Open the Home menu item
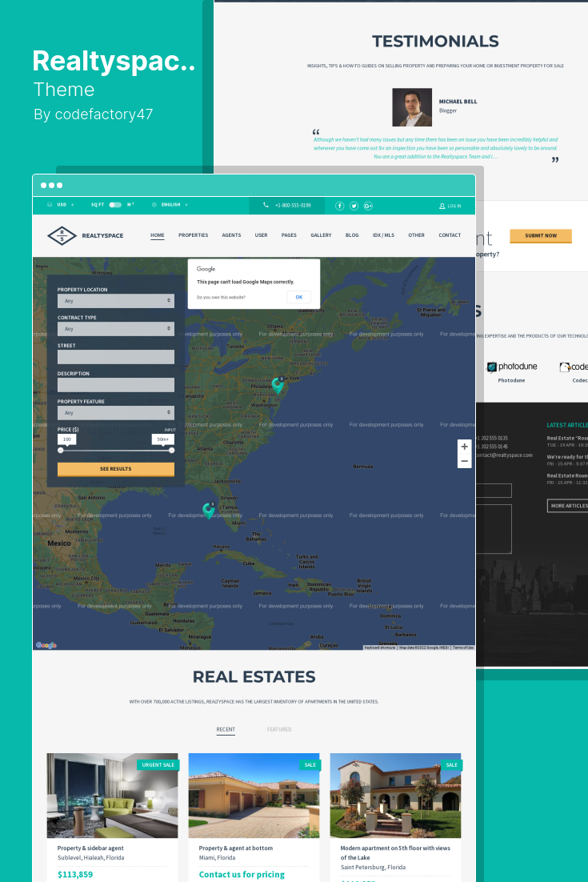The image size is (588, 882). [158, 235]
